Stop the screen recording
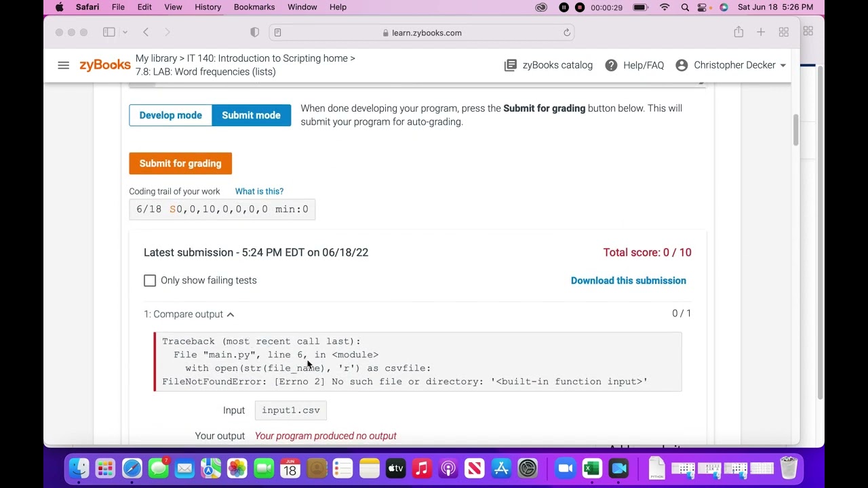The image size is (868, 488). [x=580, y=7]
